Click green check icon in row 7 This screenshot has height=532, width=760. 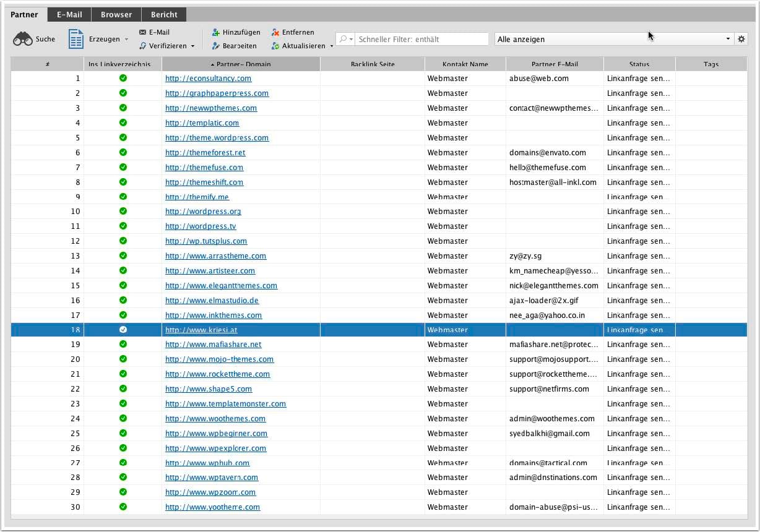[x=123, y=167]
